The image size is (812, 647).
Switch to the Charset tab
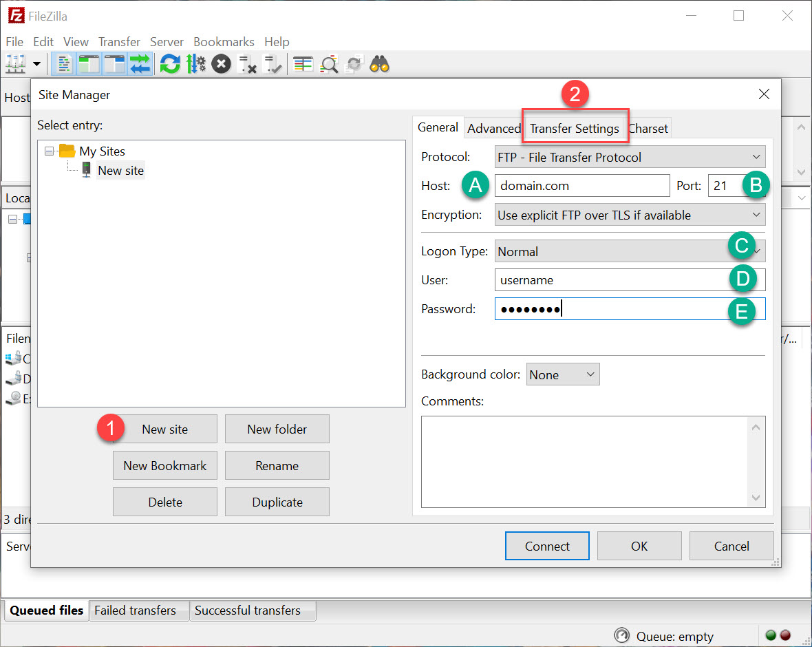pos(648,129)
